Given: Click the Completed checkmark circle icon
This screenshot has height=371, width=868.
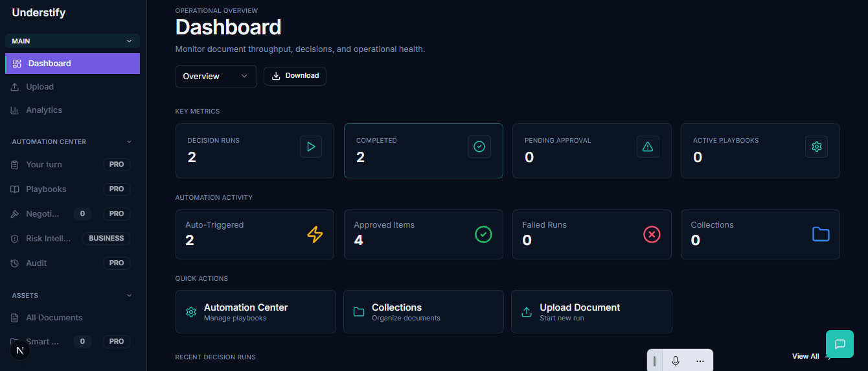Looking at the screenshot, I should (x=479, y=147).
